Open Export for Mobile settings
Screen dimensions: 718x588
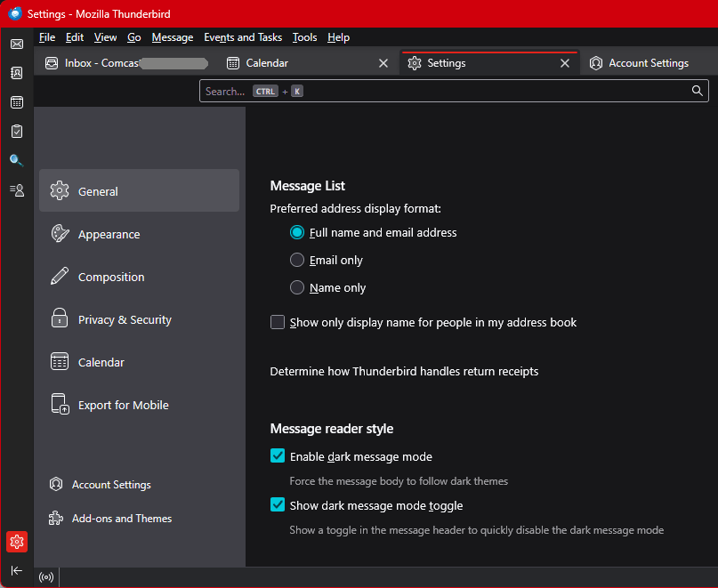pyautogui.click(x=139, y=405)
